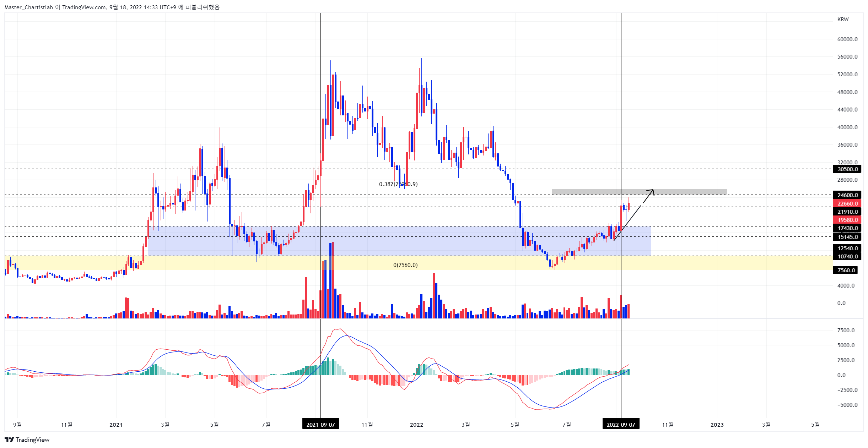Select the 21910.0 price level label

(x=847, y=212)
